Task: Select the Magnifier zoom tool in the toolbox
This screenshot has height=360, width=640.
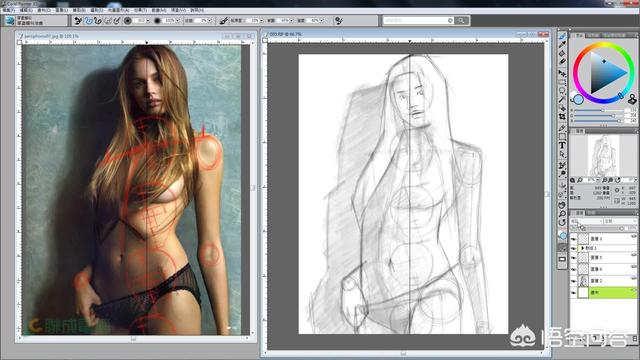Action: [562, 214]
